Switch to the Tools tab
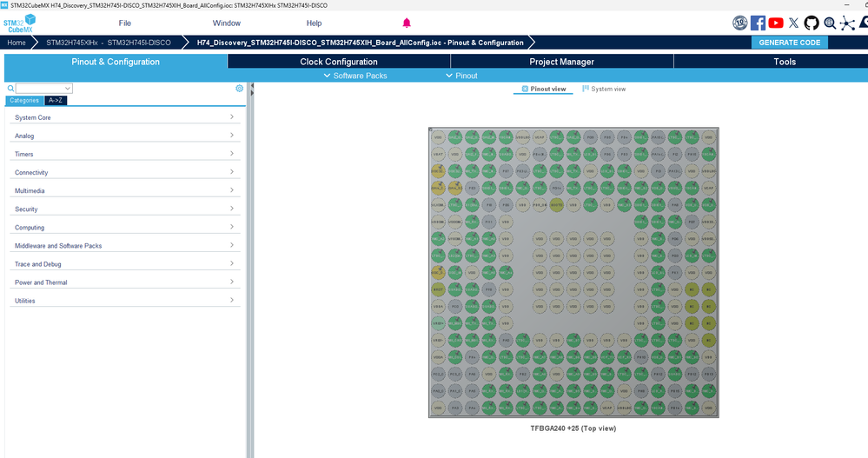 tap(785, 62)
